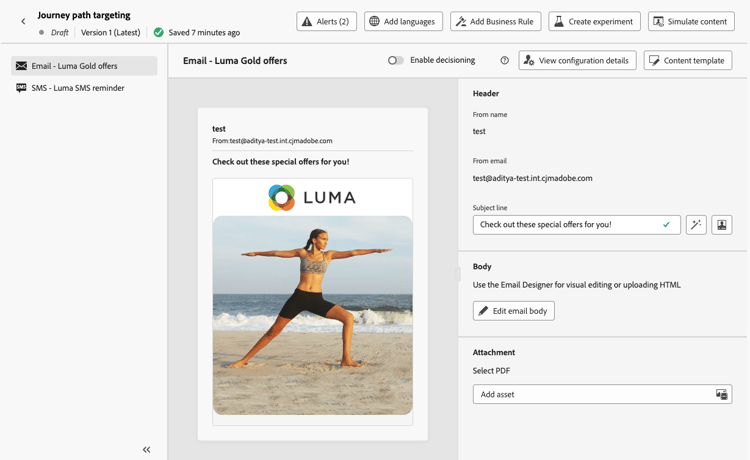This screenshot has width=750, height=460.
Task: Click the green saved checkmark icon
Action: click(158, 33)
